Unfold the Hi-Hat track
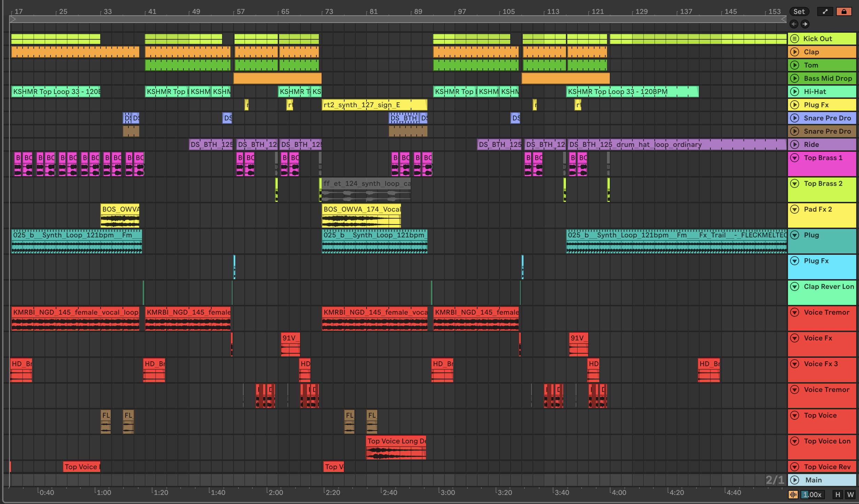Image resolution: width=859 pixels, height=504 pixels. 795,92
